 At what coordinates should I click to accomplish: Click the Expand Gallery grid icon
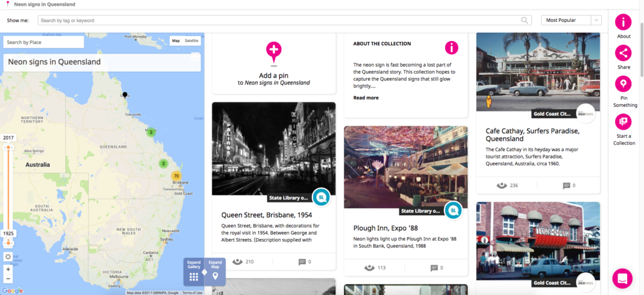194,277
